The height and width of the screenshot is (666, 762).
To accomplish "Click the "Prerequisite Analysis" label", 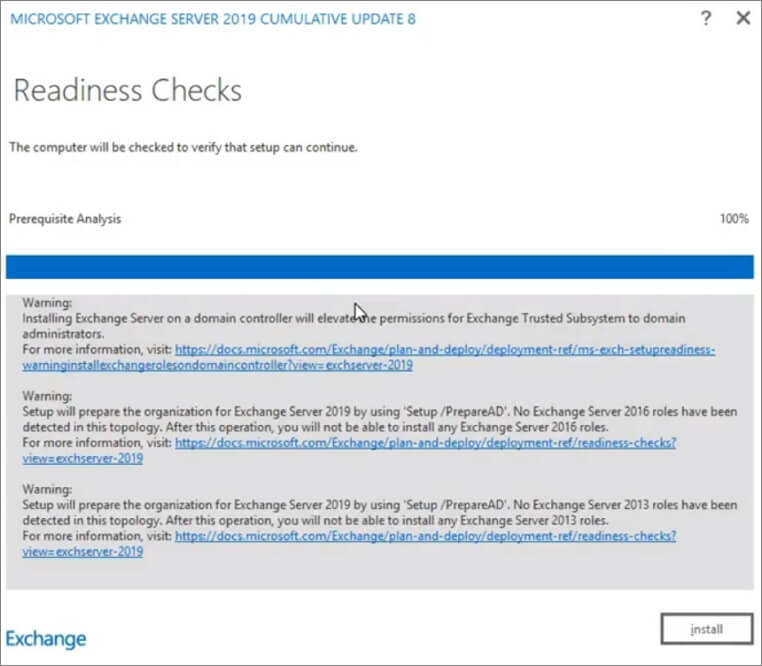I will [65, 219].
